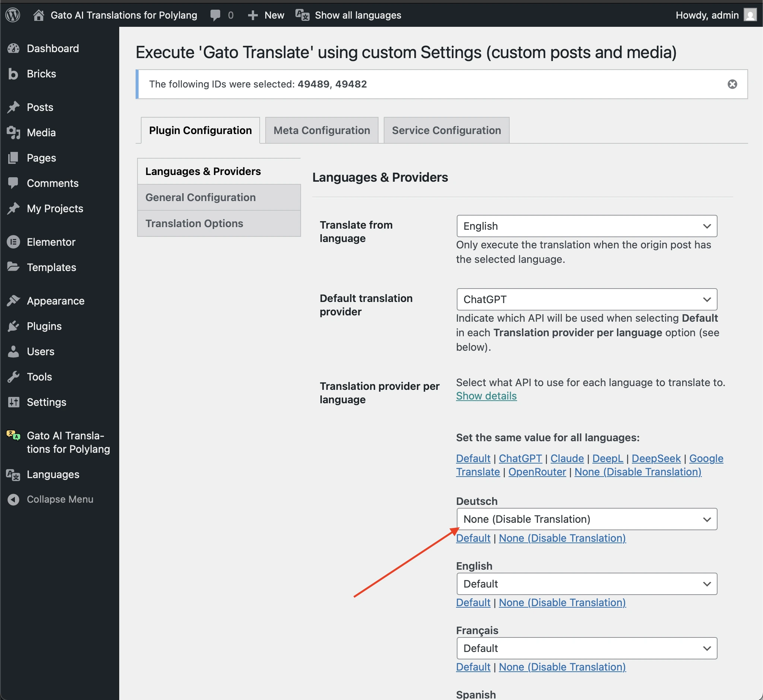
Task: Open the Plugins sidebar icon
Action: 13,326
